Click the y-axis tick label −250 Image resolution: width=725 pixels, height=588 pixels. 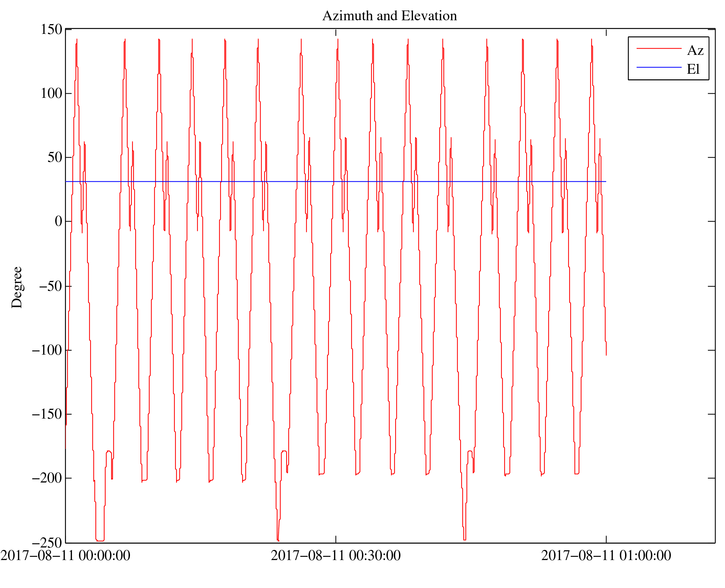47,543
